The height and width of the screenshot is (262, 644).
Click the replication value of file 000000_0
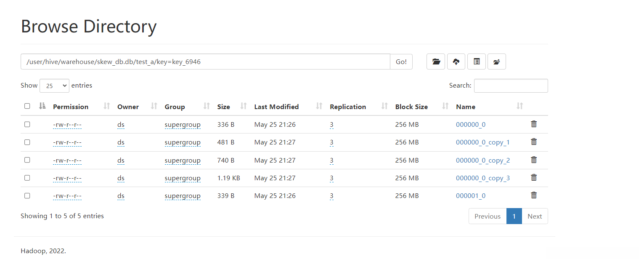click(x=331, y=125)
